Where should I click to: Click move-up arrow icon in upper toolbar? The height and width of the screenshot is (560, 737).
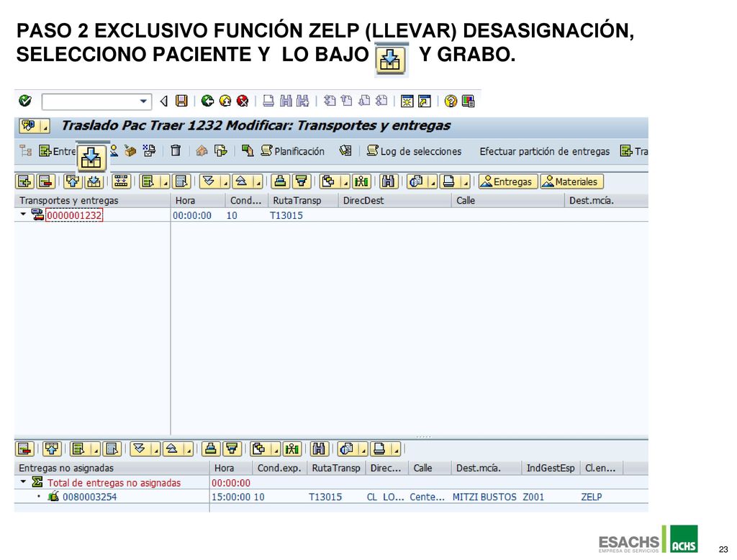pos(73,181)
